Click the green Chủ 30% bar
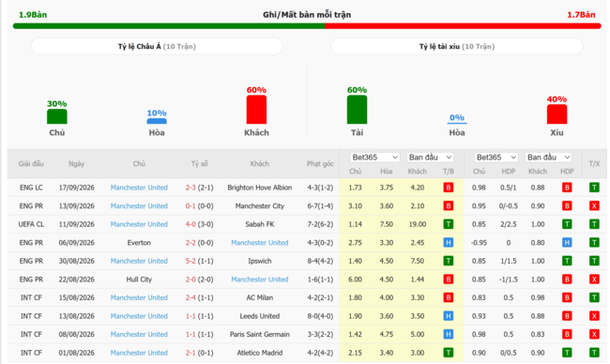 [x=57, y=116]
